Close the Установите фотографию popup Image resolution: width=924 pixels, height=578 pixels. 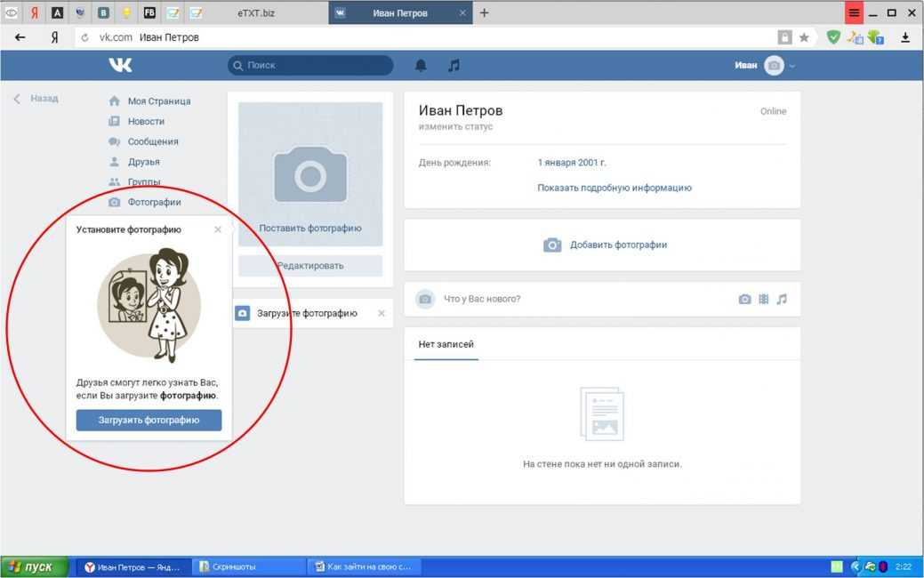coord(218,229)
